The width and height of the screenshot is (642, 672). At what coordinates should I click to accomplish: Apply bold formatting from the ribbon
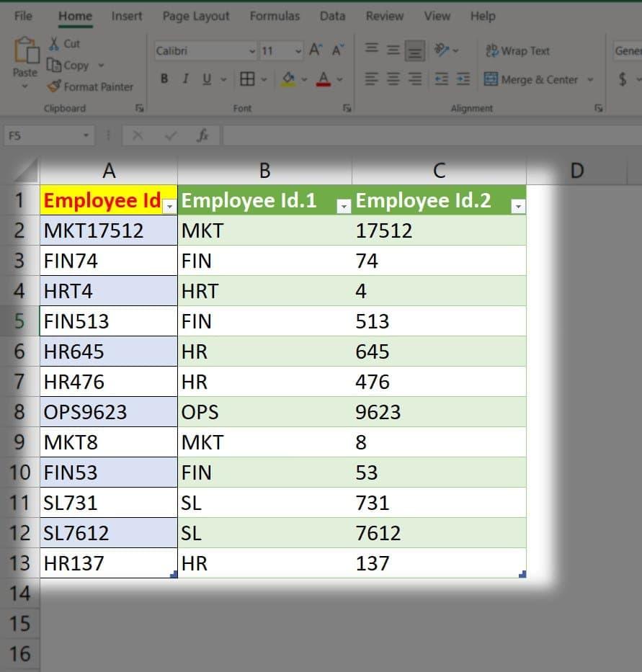pos(163,79)
